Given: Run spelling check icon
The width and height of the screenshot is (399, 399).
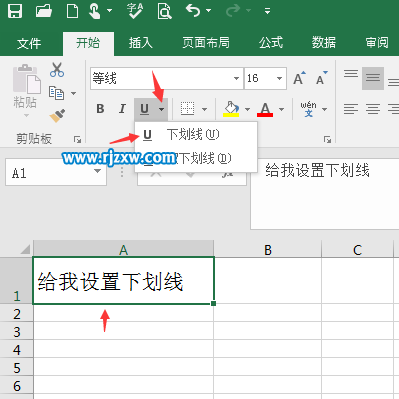Looking at the screenshot, I should [x=135, y=11].
